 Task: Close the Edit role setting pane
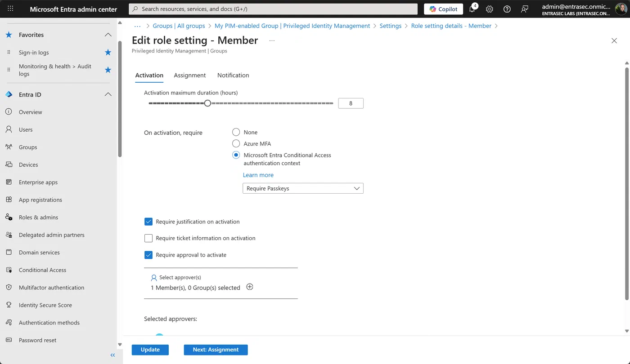click(x=614, y=40)
